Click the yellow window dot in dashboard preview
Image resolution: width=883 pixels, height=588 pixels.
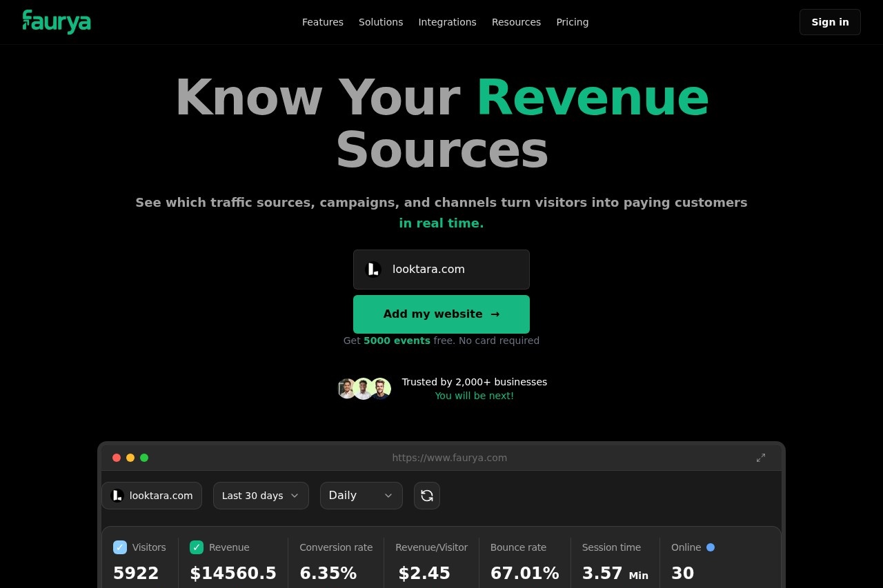(x=130, y=458)
